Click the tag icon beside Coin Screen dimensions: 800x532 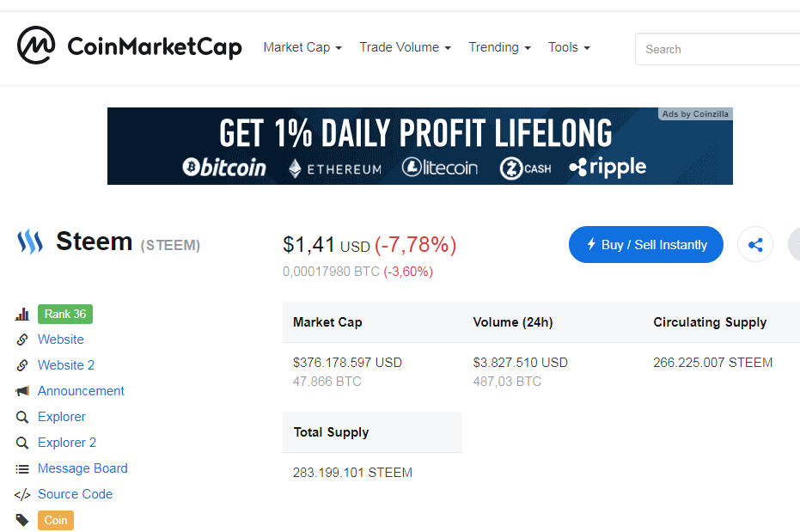(22, 520)
